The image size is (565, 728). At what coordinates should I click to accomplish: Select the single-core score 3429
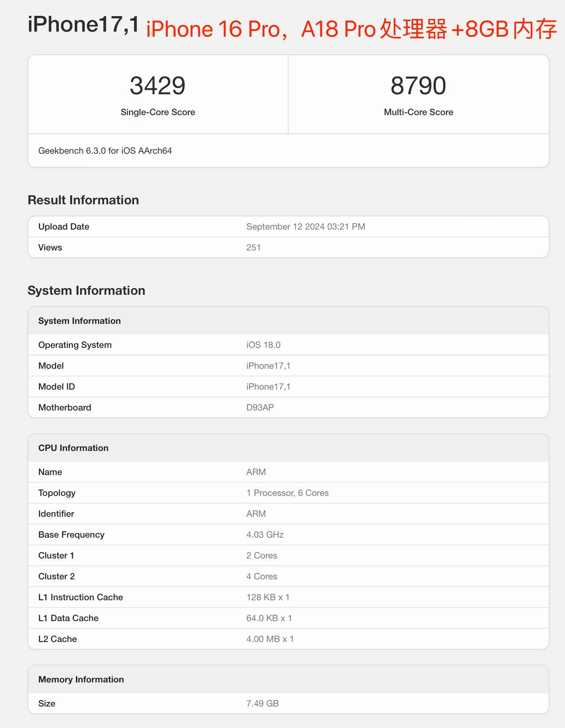click(158, 86)
